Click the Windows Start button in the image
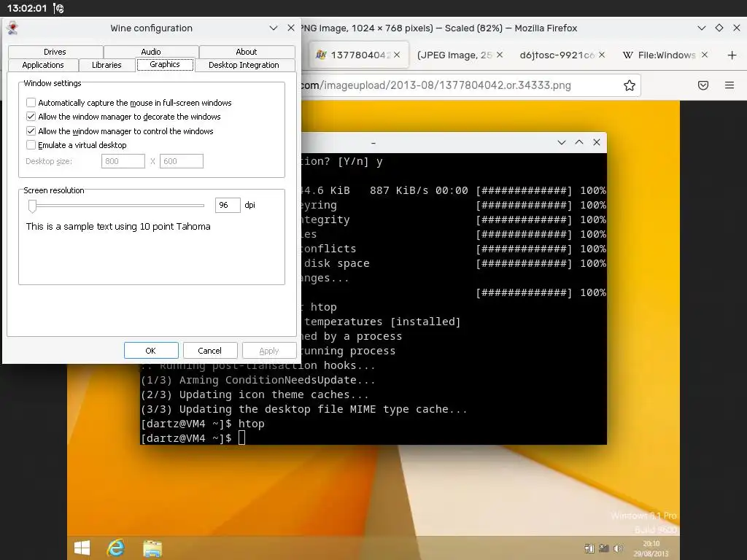This screenshot has width=747, height=560. point(82,548)
